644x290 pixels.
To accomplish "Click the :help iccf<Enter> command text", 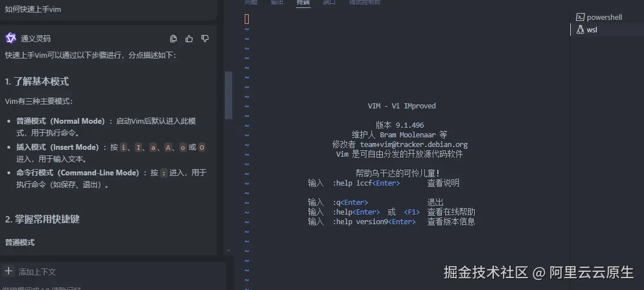I will tap(366, 183).
